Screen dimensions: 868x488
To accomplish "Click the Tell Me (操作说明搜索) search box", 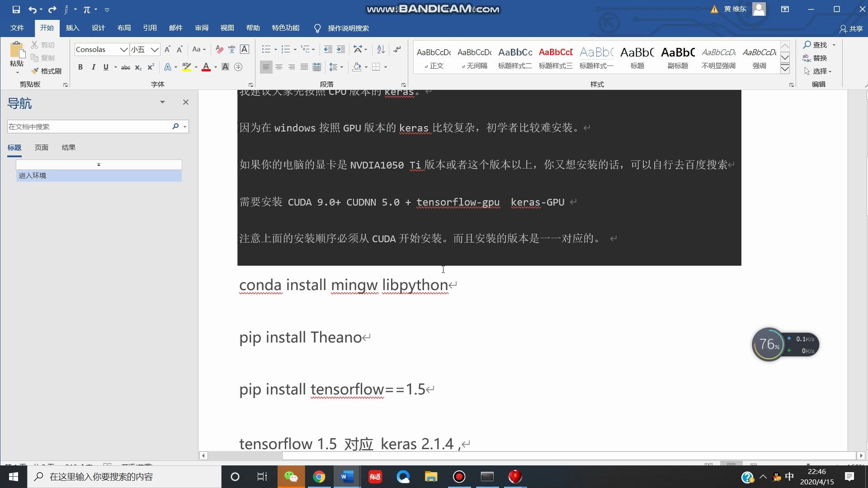I will [342, 28].
